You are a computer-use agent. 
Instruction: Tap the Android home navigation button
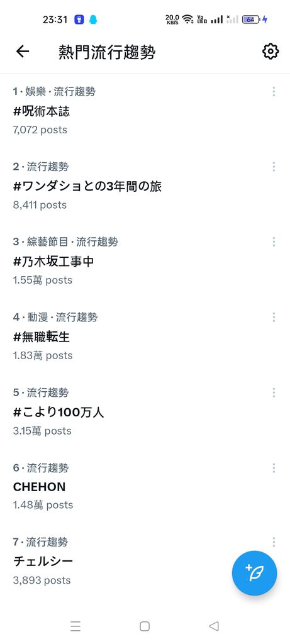pyautogui.click(x=145, y=626)
